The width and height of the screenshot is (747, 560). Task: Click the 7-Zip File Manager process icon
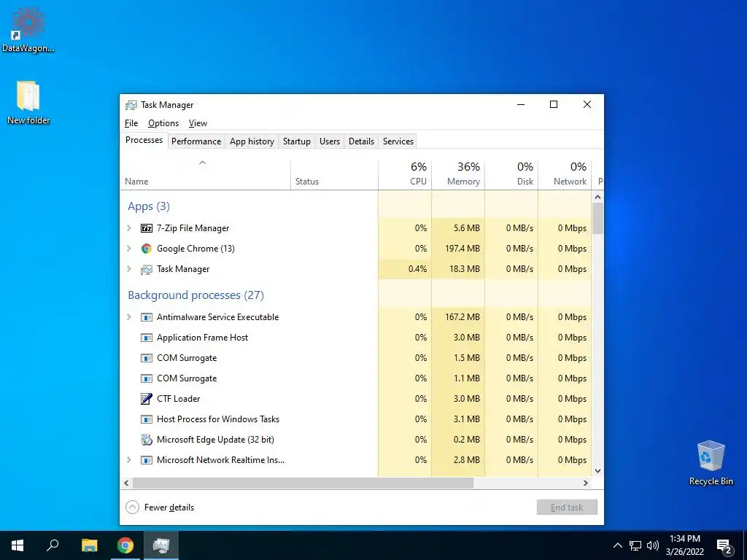tap(146, 228)
